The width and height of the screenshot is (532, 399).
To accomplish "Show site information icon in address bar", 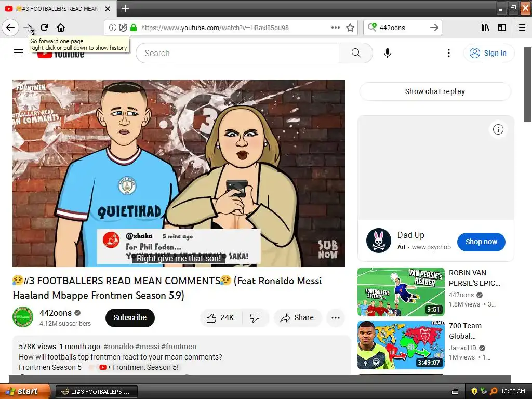I will pos(113,28).
